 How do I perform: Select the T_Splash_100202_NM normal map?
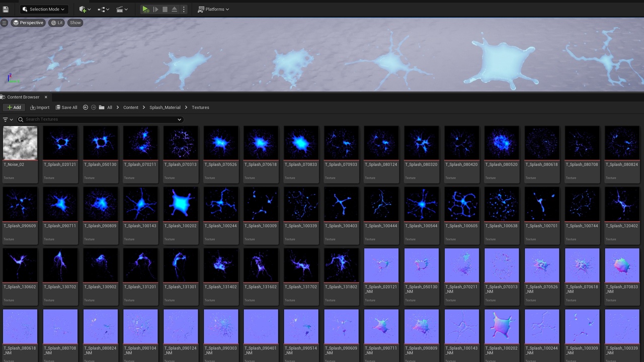tap(502, 326)
